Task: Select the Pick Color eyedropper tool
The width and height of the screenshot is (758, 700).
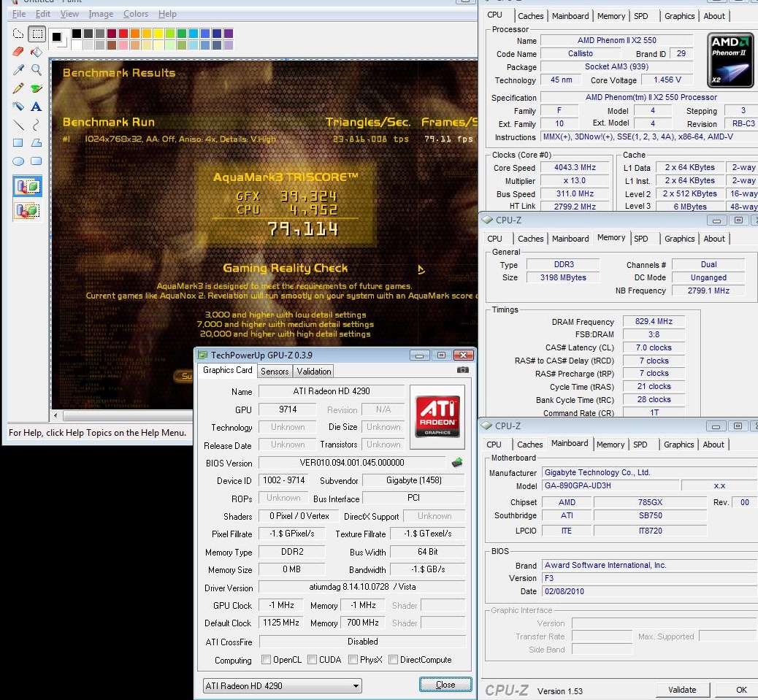Action: point(18,70)
